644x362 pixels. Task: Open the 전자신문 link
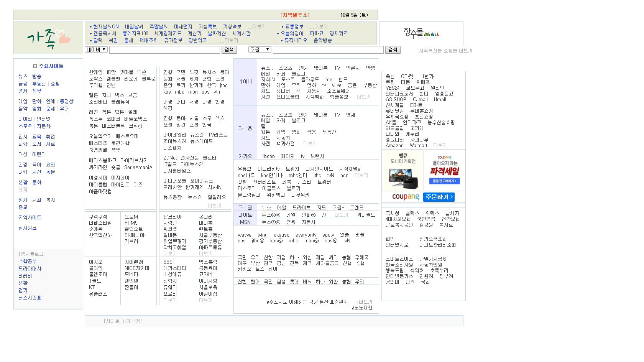(x=189, y=158)
